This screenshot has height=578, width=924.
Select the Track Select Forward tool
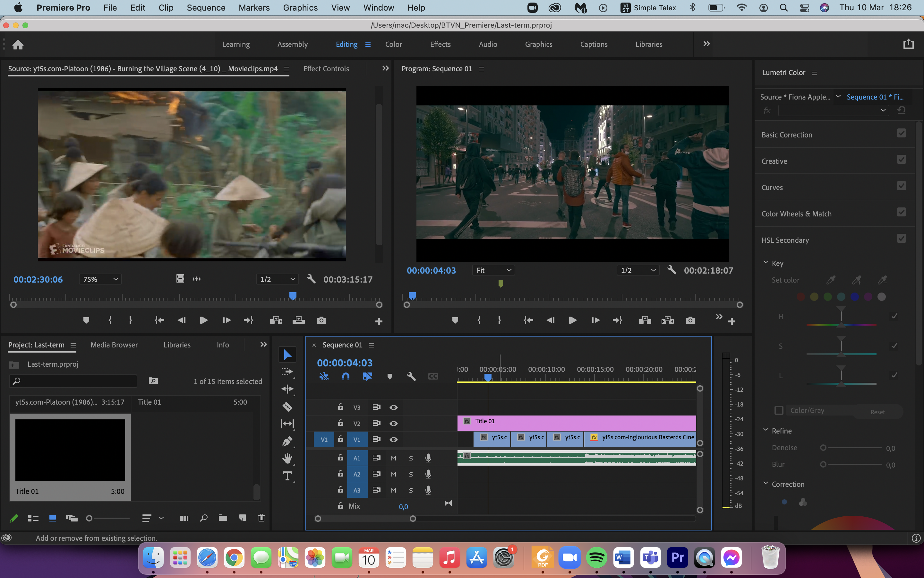point(287,372)
